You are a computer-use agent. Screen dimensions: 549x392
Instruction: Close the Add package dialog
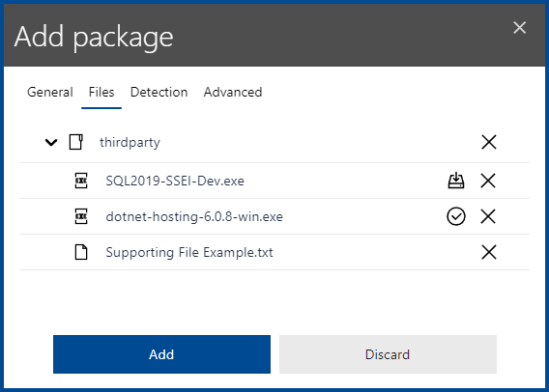coord(520,28)
